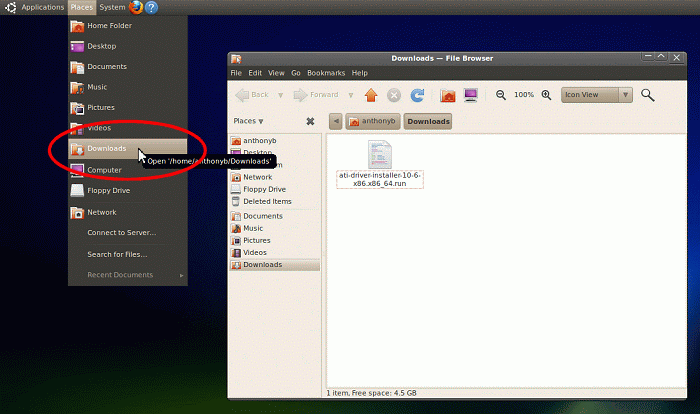Open Computer from the Places menu
700x414 pixels.
[128, 170]
